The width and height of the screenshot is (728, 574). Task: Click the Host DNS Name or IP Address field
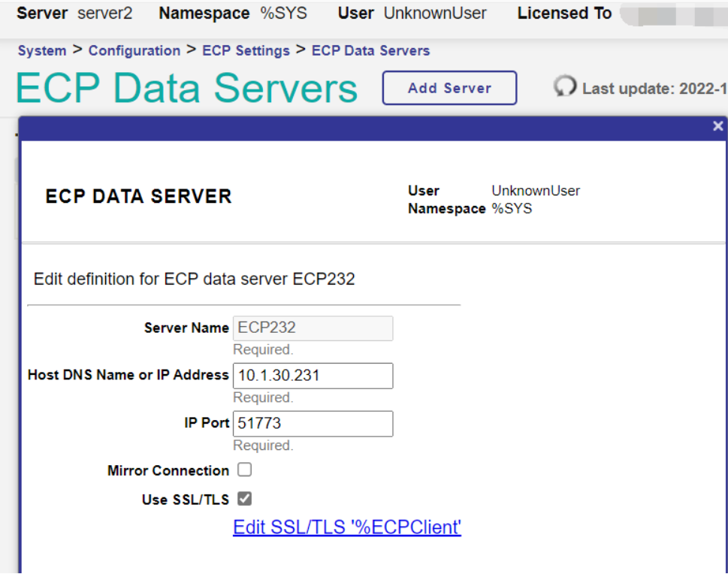point(313,376)
